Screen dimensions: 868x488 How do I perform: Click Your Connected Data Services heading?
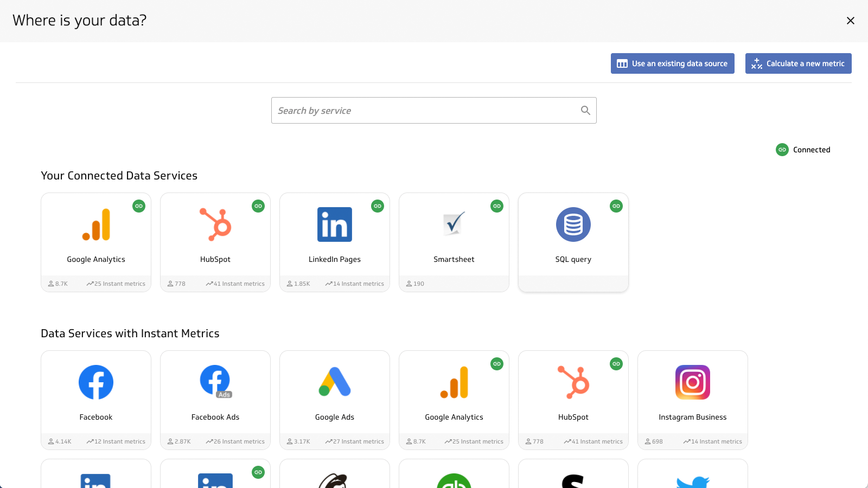[119, 176]
